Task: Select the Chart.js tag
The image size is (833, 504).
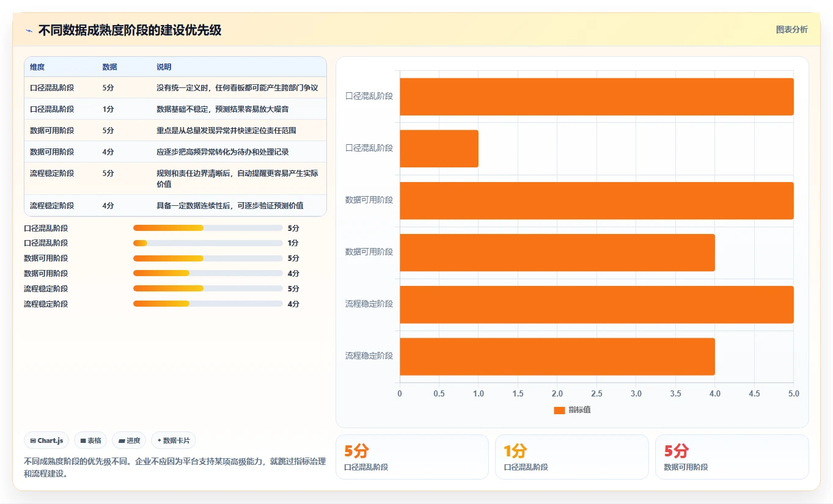Action: [x=46, y=440]
